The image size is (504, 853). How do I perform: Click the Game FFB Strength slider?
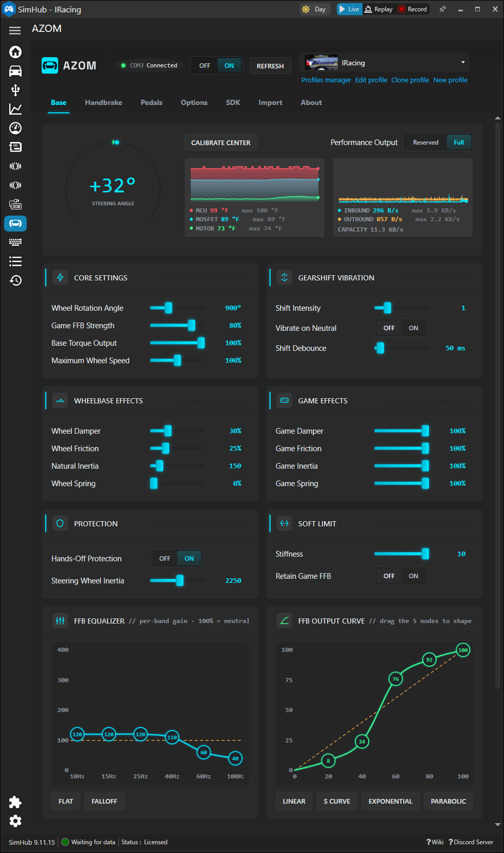click(x=177, y=325)
